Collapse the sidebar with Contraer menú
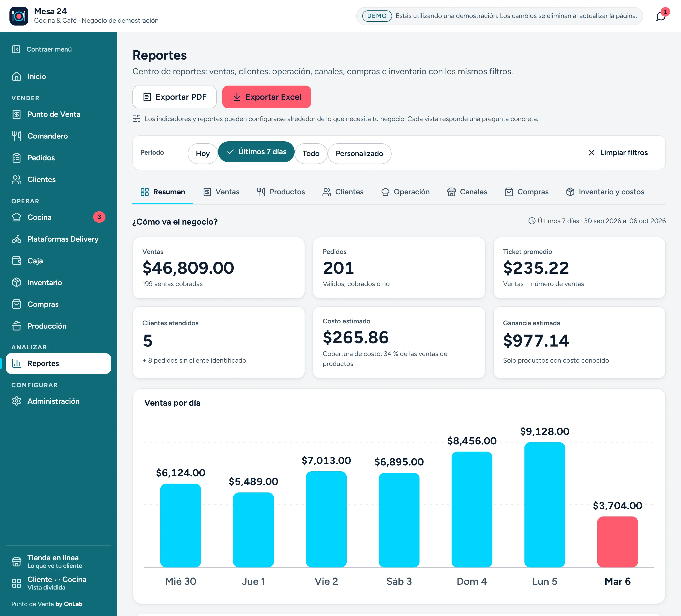 [x=42, y=49]
